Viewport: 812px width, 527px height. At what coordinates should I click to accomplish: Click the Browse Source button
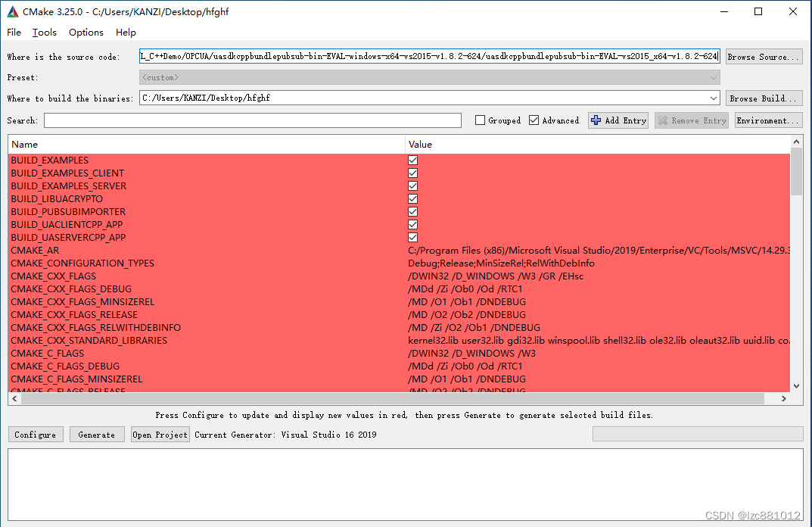pos(764,57)
